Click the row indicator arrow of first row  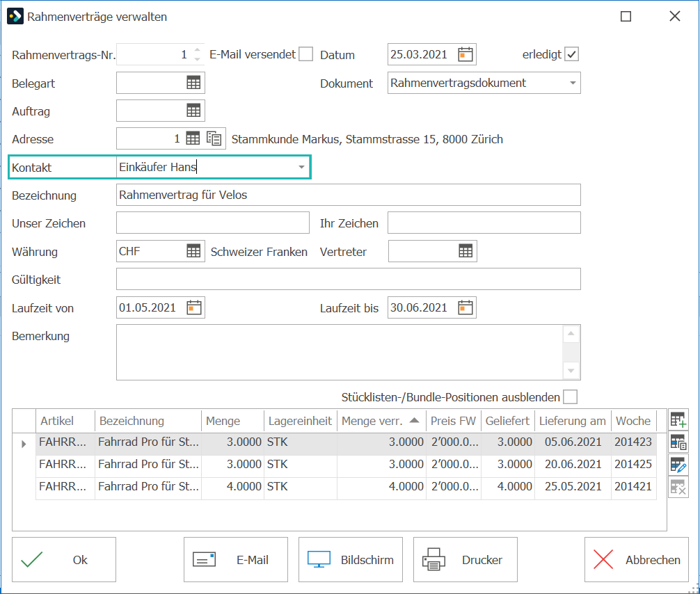(24, 444)
